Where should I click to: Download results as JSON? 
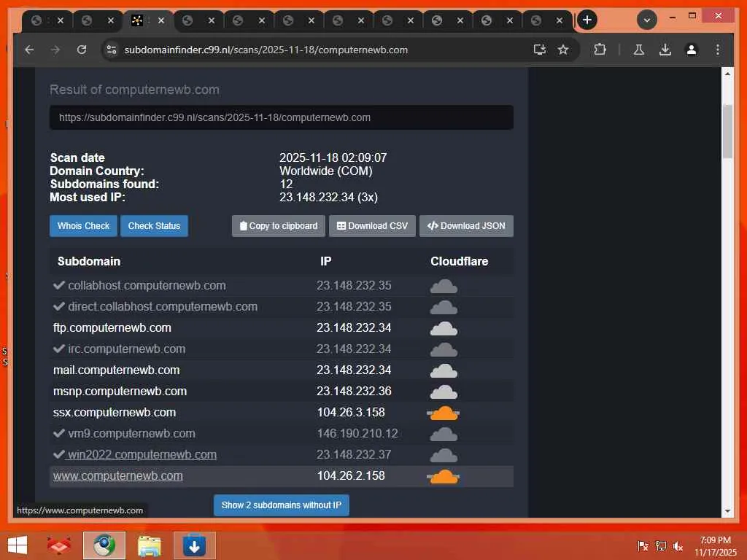point(466,226)
